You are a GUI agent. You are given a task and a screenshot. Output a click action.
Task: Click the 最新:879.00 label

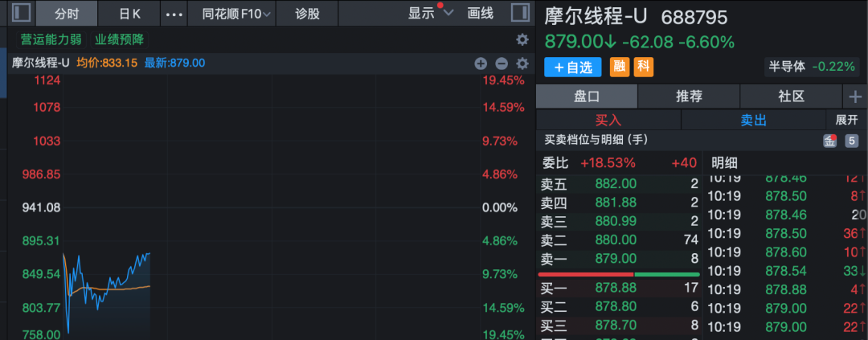tap(175, 63)
